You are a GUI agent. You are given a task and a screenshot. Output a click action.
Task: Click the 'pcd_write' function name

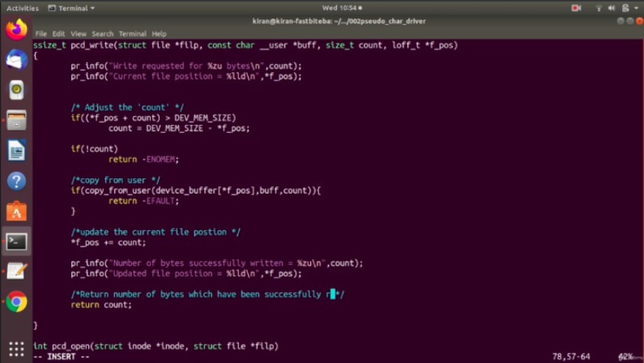pos(92,45)
